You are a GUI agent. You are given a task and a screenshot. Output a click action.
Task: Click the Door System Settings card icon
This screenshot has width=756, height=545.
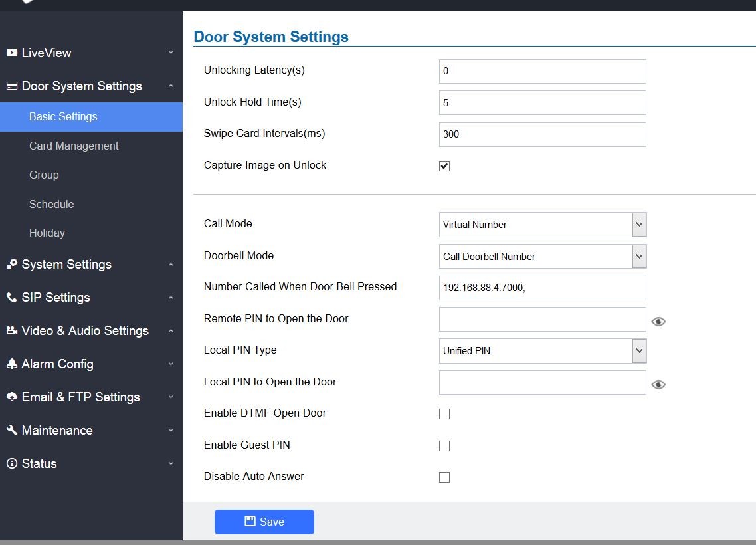pos(12,86)
